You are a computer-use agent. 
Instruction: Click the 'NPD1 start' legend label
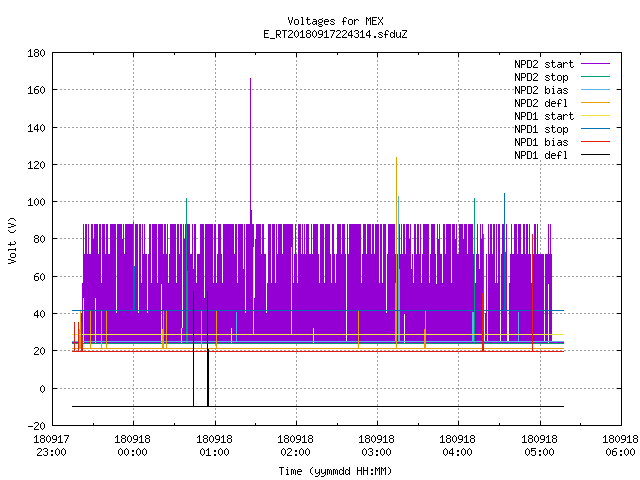(544, 116)
